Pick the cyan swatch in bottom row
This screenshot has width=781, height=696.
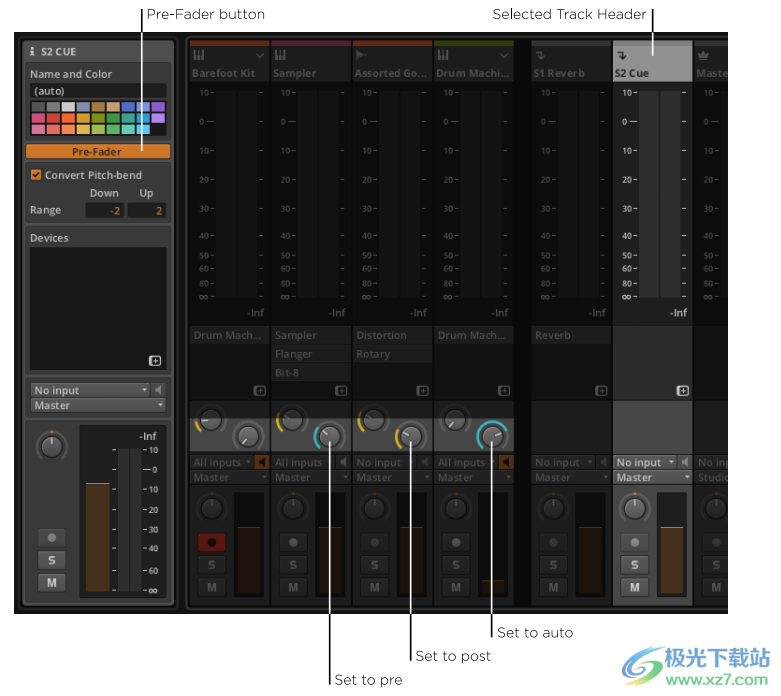click(x=143, y=129)
